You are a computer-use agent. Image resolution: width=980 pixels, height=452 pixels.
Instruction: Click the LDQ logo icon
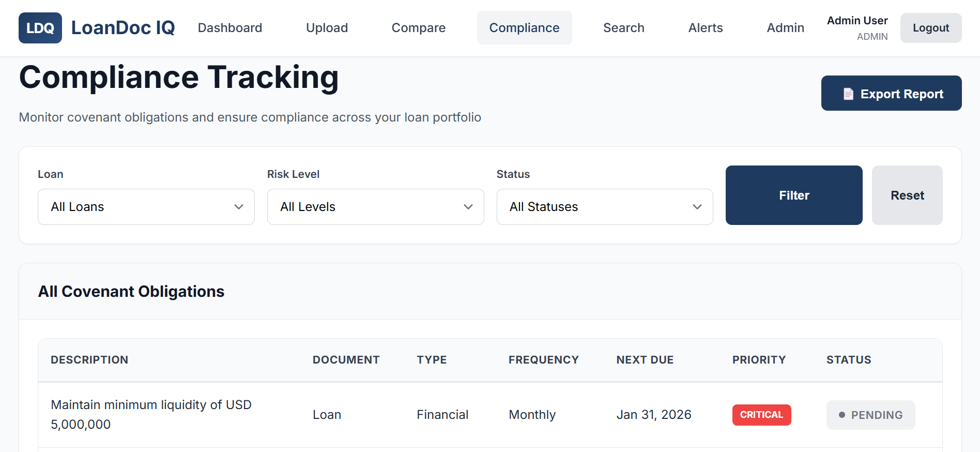(x=40, y=28)
